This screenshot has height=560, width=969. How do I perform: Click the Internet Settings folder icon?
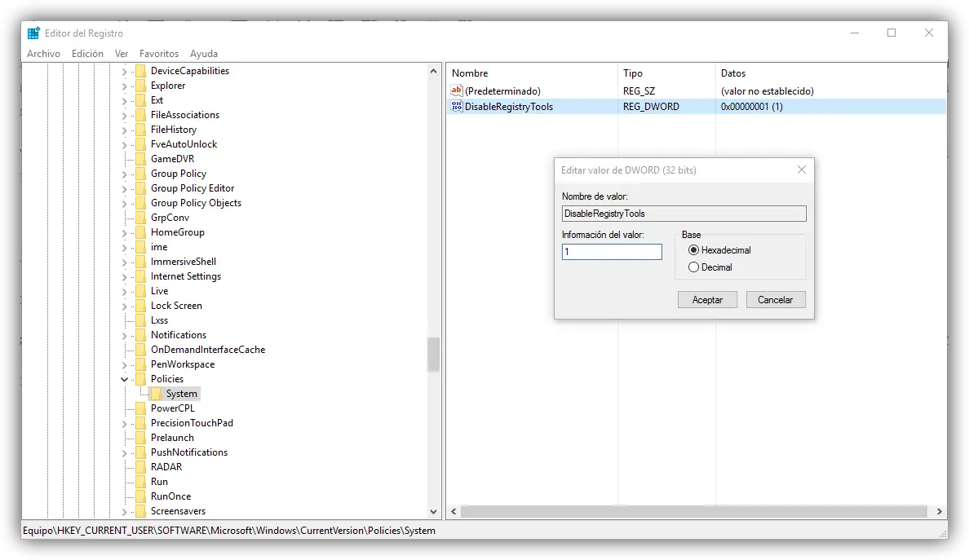tap(140, 276)
